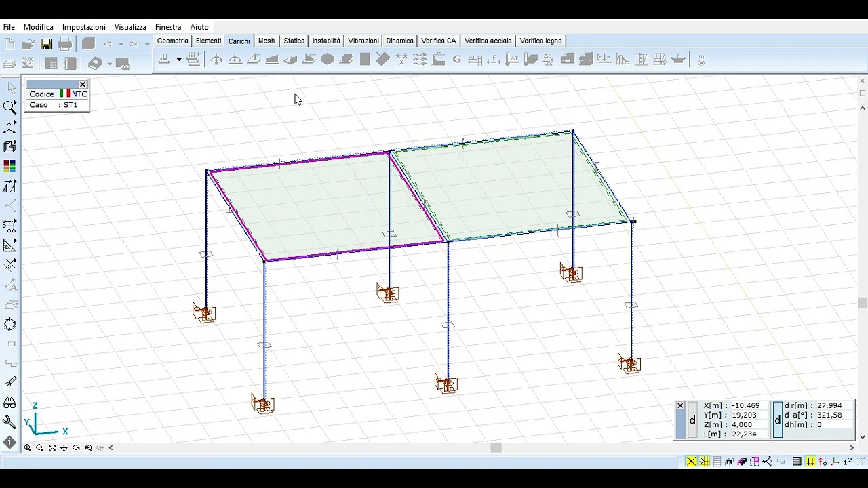Open the Mesh tab
868x488 pixels.
coord(267,41)
